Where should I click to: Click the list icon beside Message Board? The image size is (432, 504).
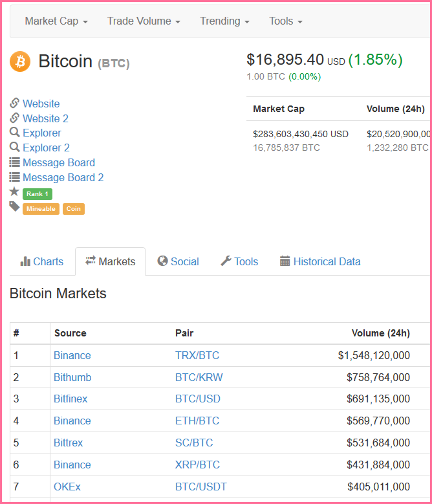coord(15,162)
